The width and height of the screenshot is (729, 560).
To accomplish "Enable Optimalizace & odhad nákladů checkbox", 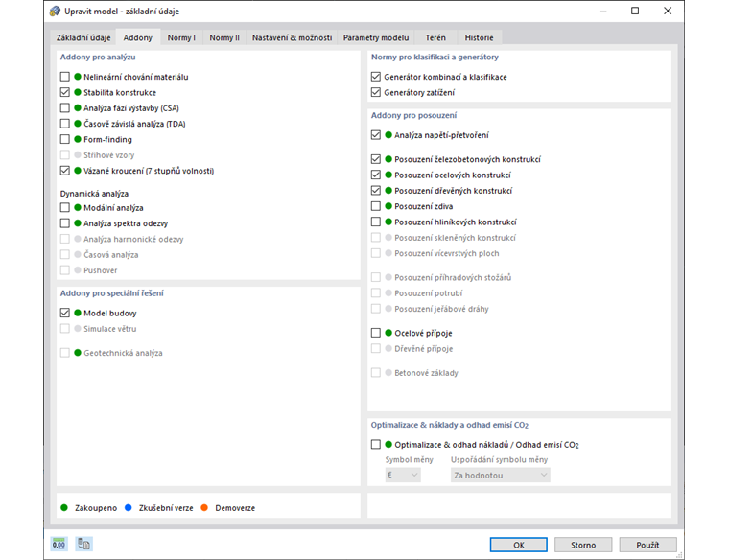I will point(376,445).
